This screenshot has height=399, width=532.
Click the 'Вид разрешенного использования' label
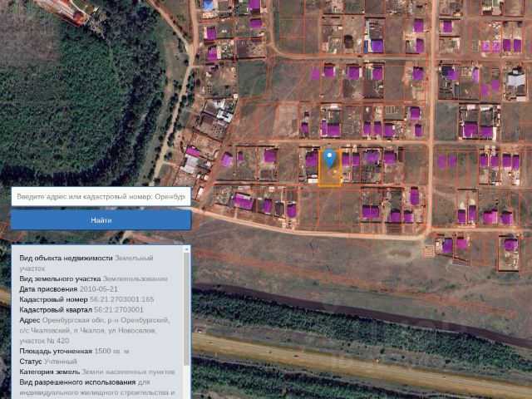77,382
